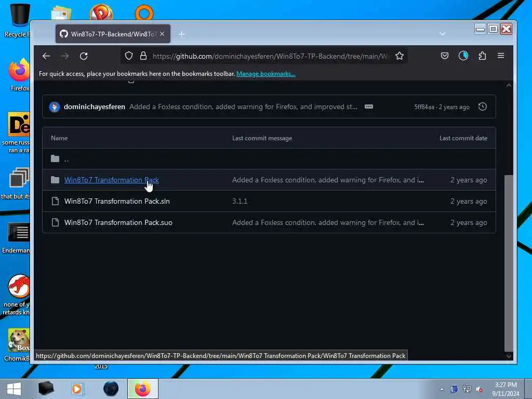Open the tracking protection shield icon
Screen dimensions: 532x399
[x=129, y=56]
